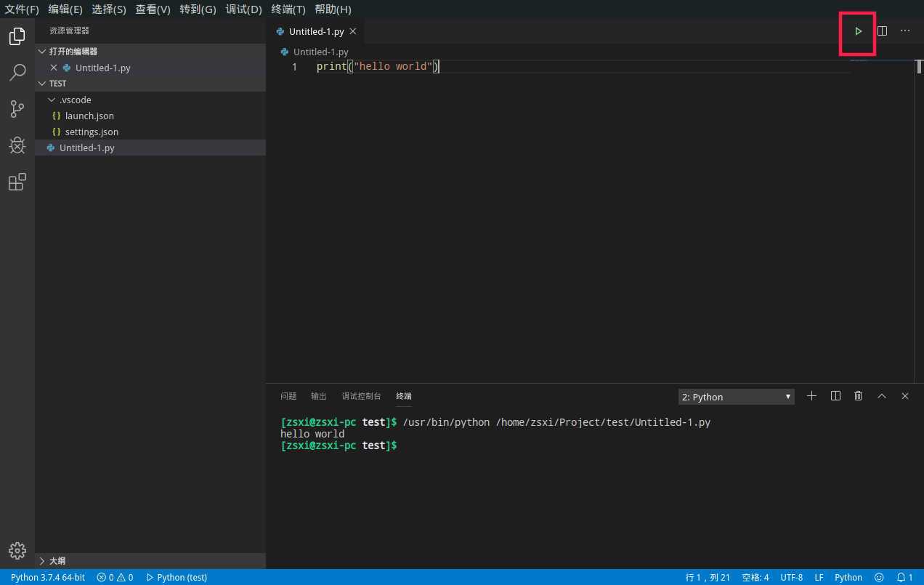Maximize the panel with the up chevron

coord(882,396)
